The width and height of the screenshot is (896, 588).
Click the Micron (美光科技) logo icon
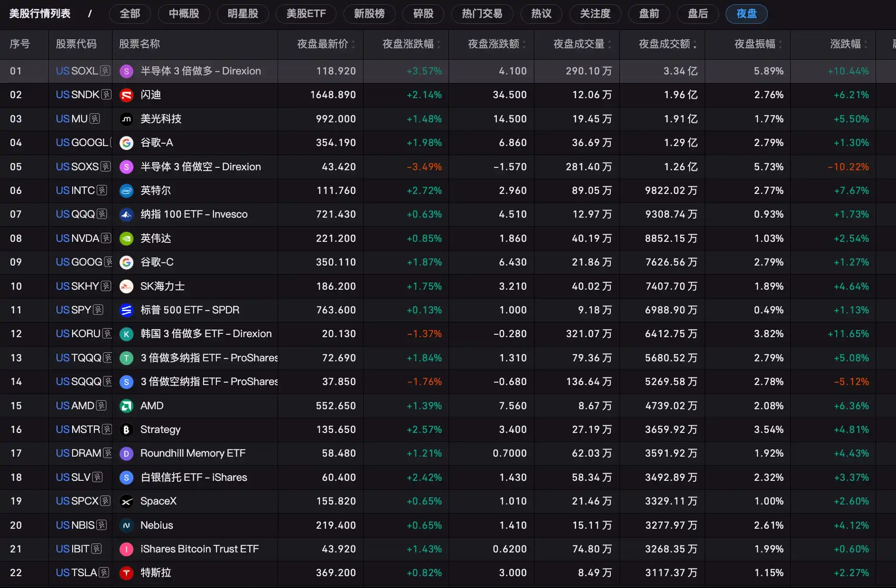point(126,119)
